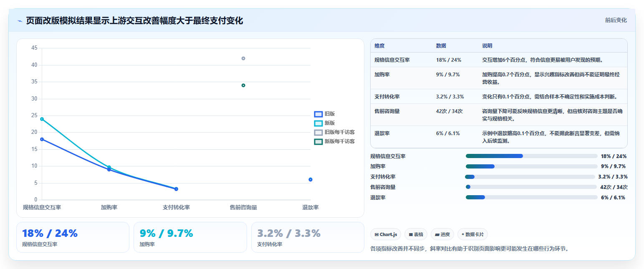This screenshot has height=269, width=644.
Task: Click the footer note starting 各项指标改善并不同步
Action: [x=470, y=249]
